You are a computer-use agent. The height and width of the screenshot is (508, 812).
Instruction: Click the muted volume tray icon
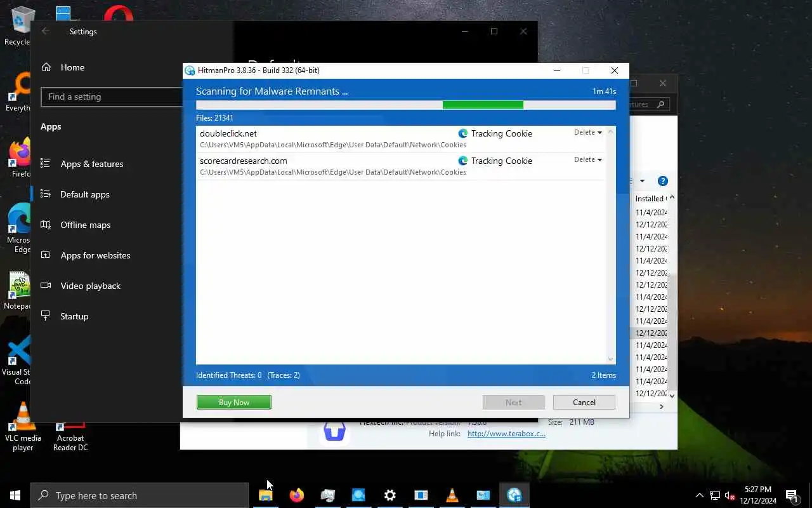tap(730, 495)
